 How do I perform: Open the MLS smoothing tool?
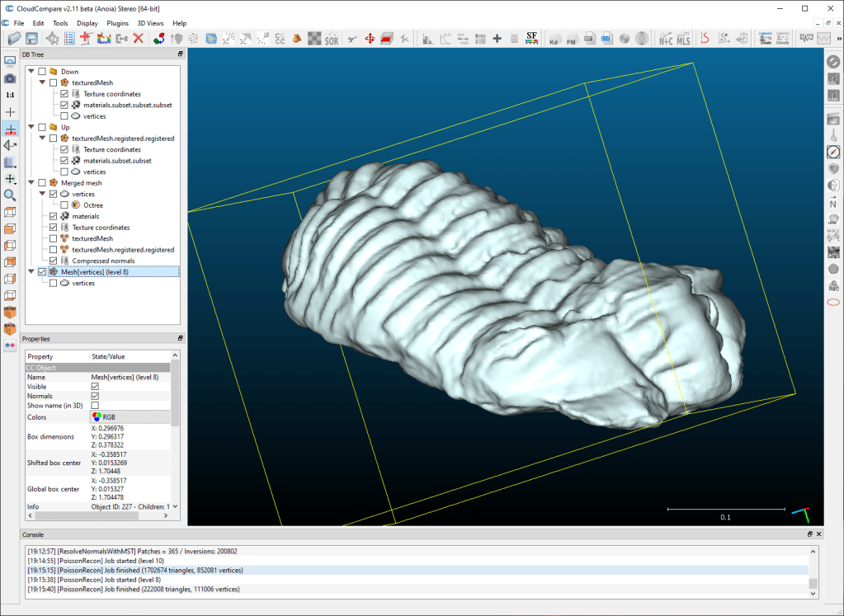coord(683,39)
